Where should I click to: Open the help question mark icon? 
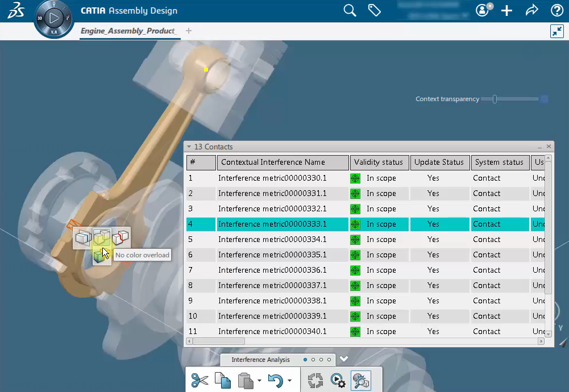556,10
